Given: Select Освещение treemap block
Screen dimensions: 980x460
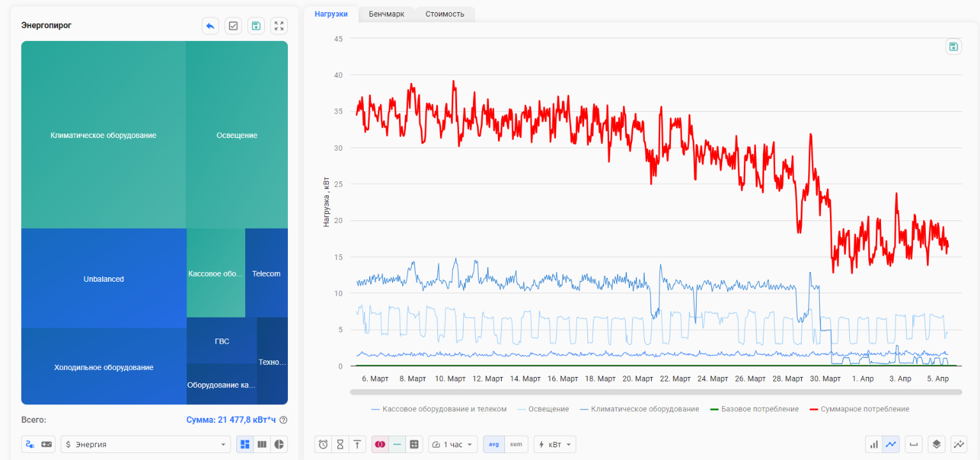Looking at the screenshot, I should point(237,135).
